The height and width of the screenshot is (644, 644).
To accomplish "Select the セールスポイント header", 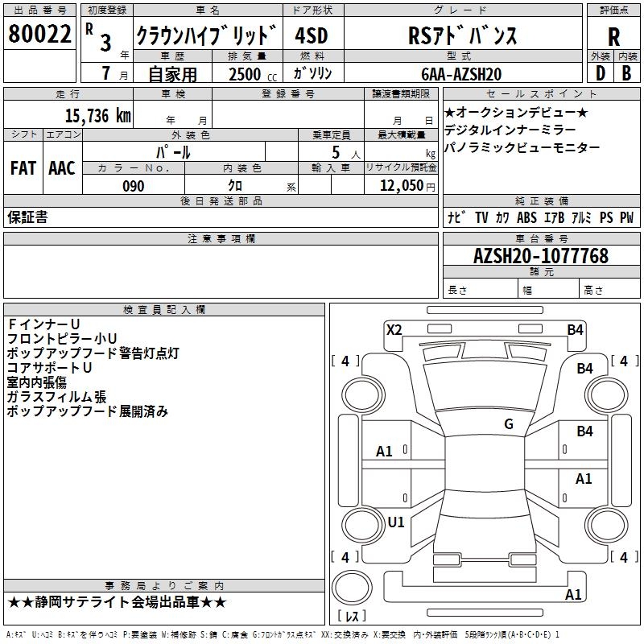I will point(541,93).
